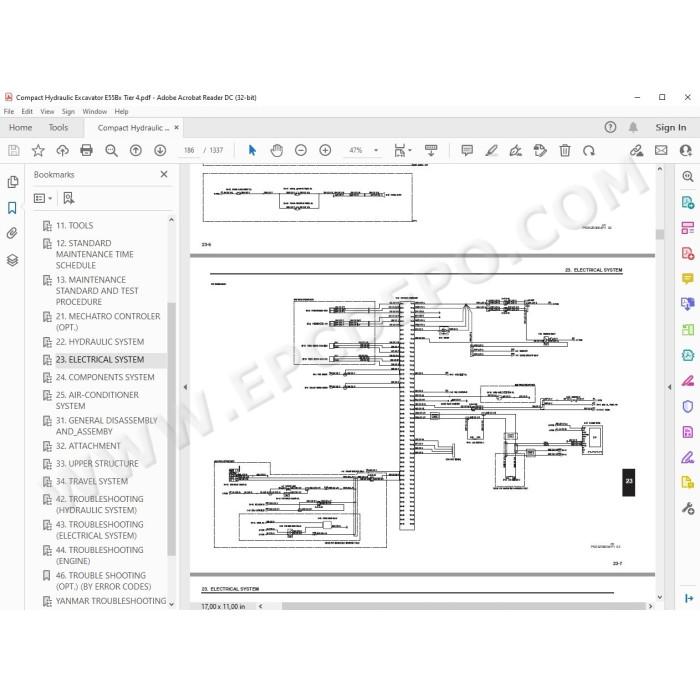Close the Compact Hydraulic document tab
The width and height of the screenshot is (700, 700).
176,128
